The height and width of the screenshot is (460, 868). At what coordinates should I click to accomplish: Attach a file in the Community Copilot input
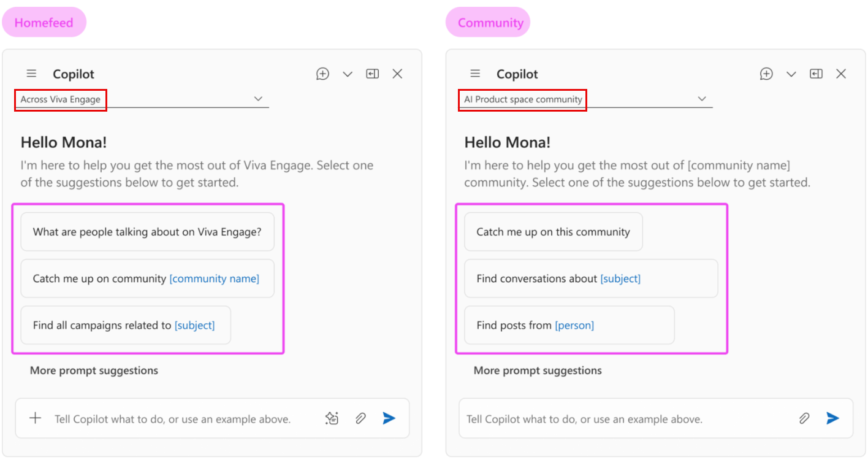tap(804, 418)
